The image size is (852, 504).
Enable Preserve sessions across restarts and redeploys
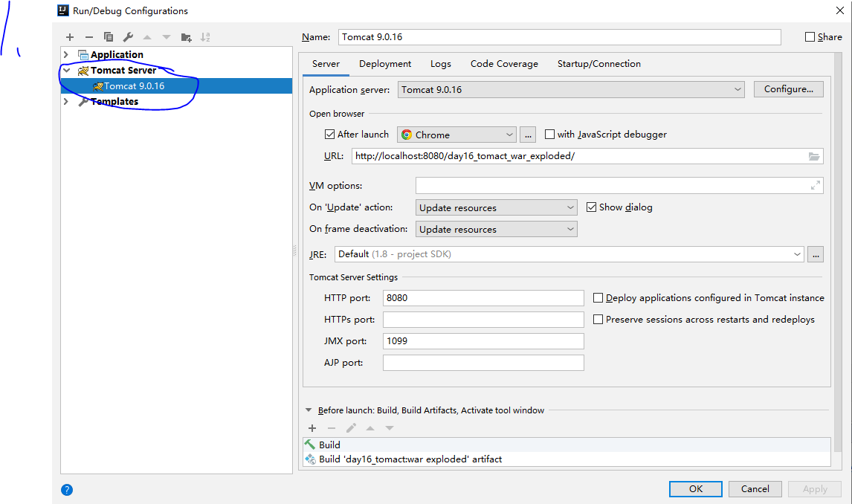(x=598, y=320)
